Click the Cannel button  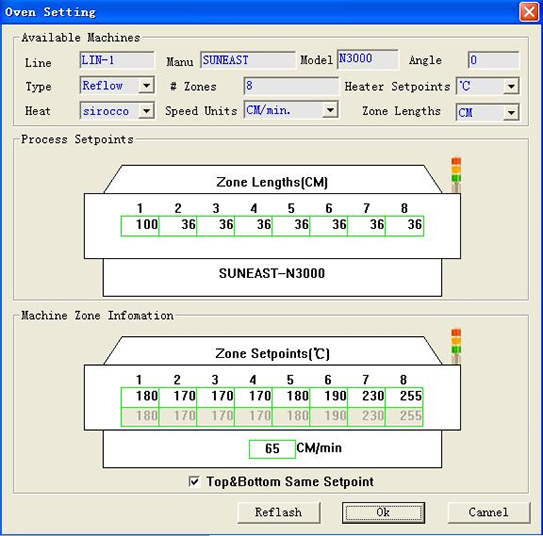[x=489, y=512]
